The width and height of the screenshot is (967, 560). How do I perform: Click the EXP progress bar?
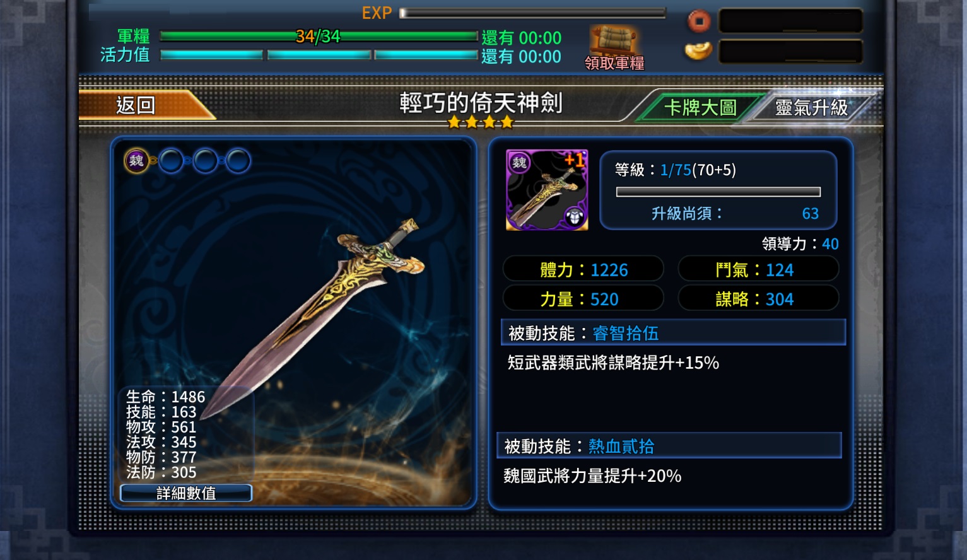point(533,13)
